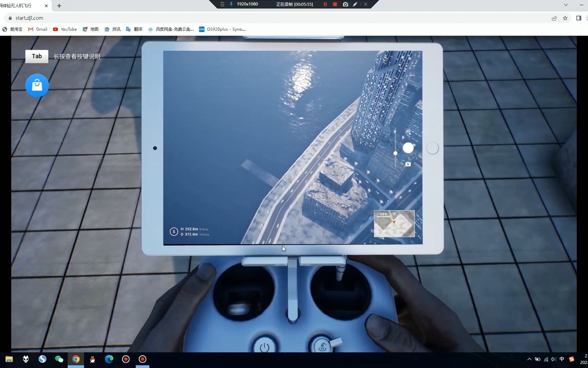
Task: Tap the white shutter capture button
Action: tap(408, 148)
